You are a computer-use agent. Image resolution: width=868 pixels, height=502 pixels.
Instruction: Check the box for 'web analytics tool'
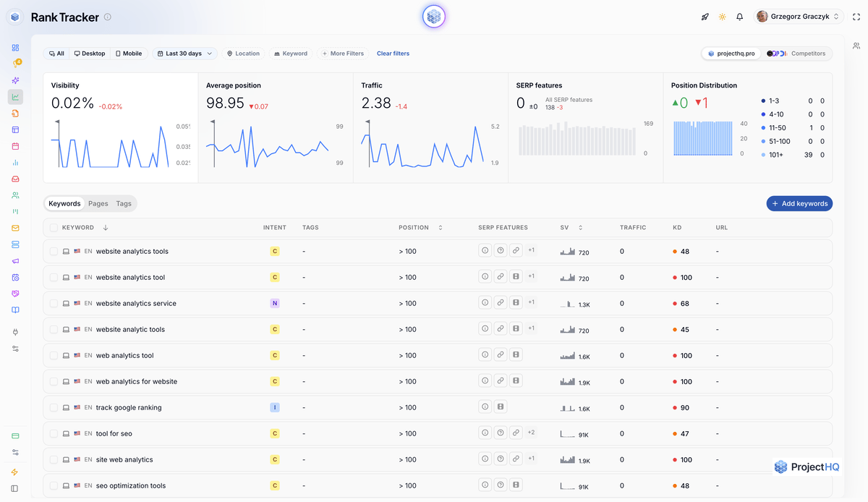tap(54, 356)
